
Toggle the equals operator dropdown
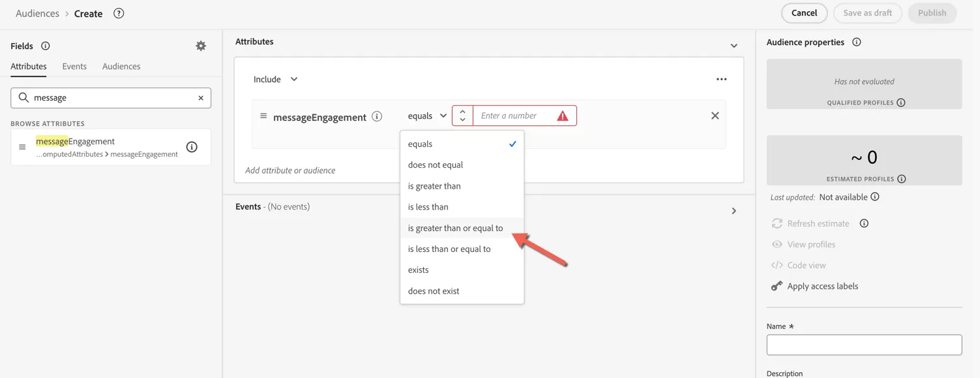[x=427, y=116]
